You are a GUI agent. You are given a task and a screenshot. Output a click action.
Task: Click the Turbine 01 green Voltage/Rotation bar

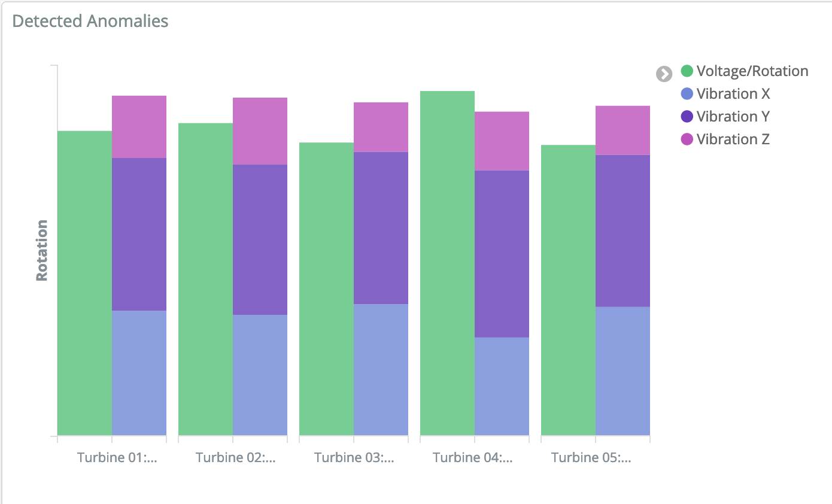(x=84, y=283)
